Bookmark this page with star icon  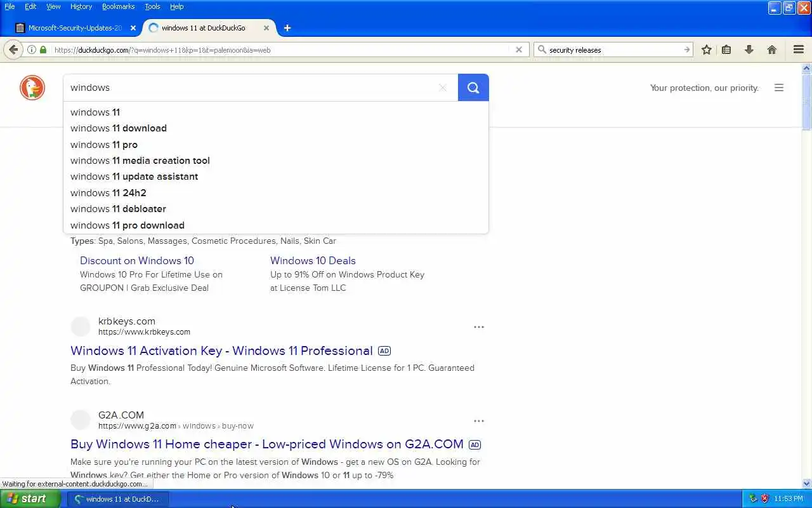point(706,50)
